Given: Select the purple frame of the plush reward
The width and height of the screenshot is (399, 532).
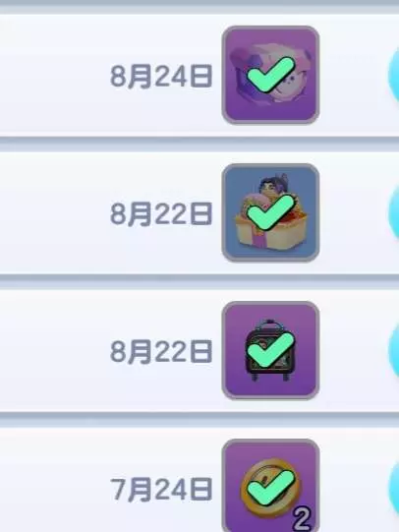Looking at the screenshot, I should (x=270, y=75).
